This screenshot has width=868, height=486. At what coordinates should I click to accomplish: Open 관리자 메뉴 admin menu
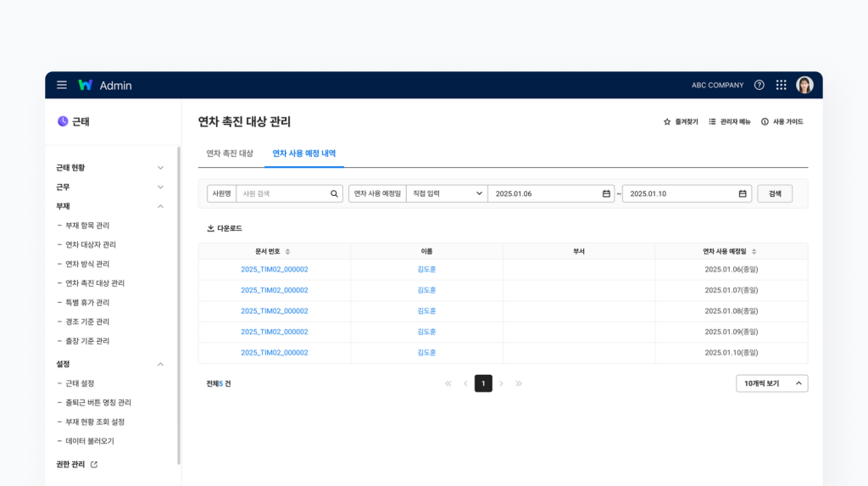point(729,121)
